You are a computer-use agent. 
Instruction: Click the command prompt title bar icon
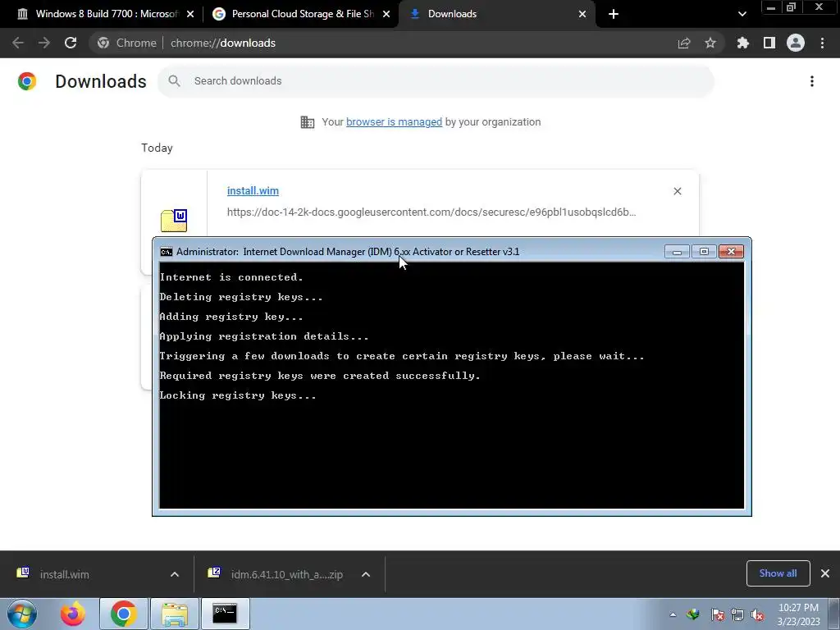point(166,252)
